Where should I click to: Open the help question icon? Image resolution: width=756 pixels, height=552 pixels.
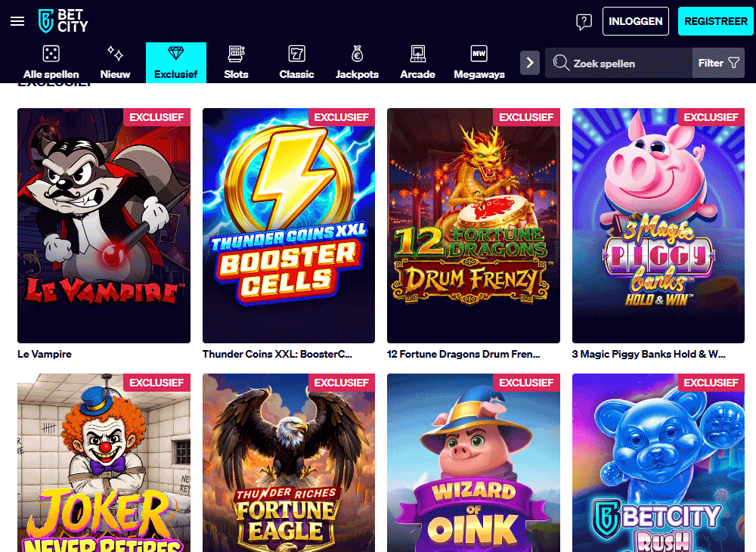tap(584, 22)
